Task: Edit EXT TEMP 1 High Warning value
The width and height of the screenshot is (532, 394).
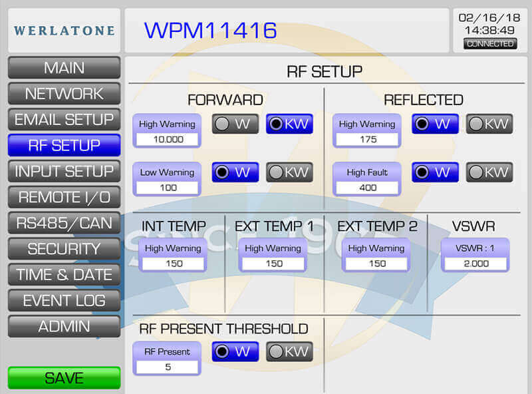Action: (x=273, y=264)
